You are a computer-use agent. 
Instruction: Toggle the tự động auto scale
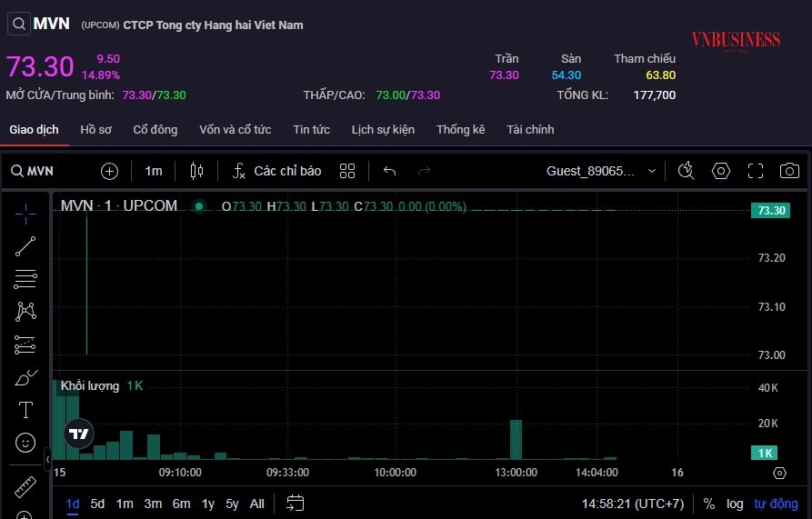776,504
